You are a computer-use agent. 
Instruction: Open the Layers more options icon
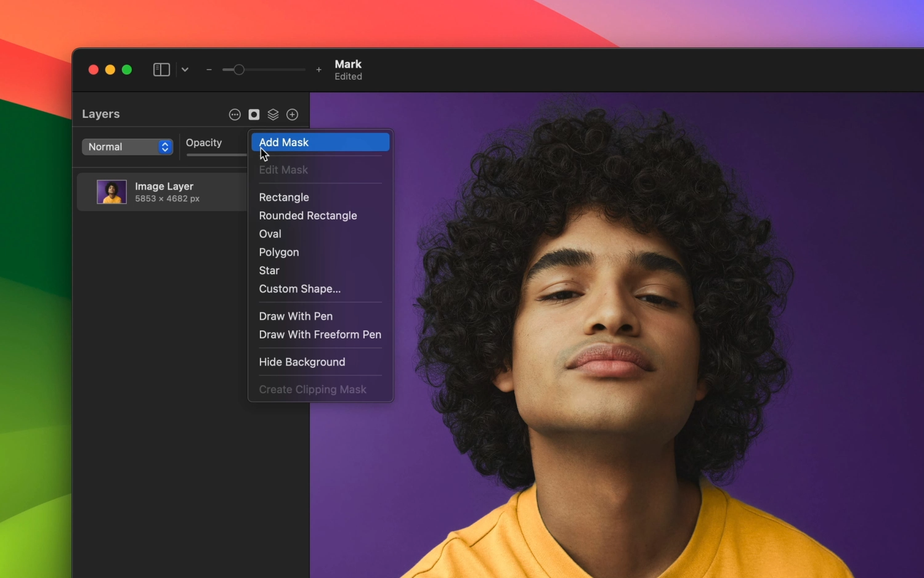(235, 115)
